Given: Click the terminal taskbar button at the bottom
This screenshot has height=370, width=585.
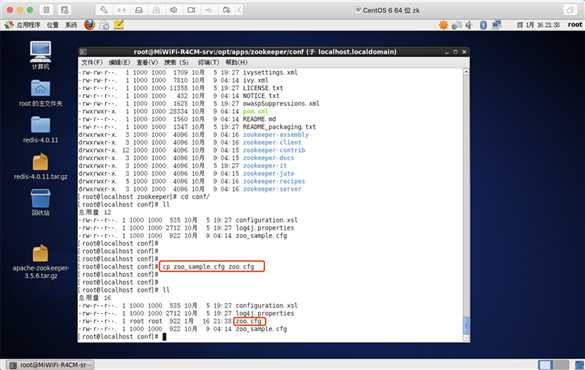Looking at the screenshot, I should pyautogui.click(x=51, y=365).
